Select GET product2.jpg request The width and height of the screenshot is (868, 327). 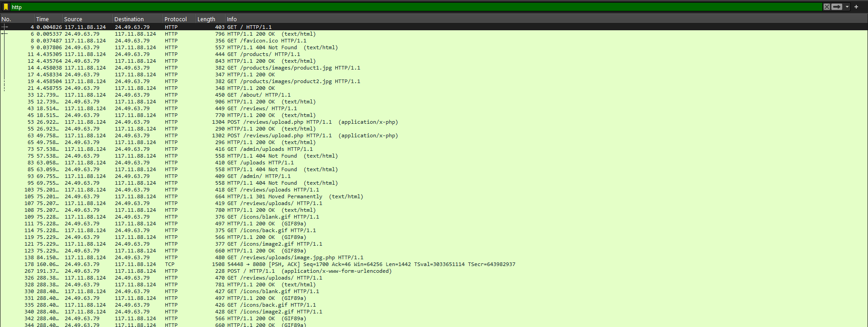tap(434, 81)
